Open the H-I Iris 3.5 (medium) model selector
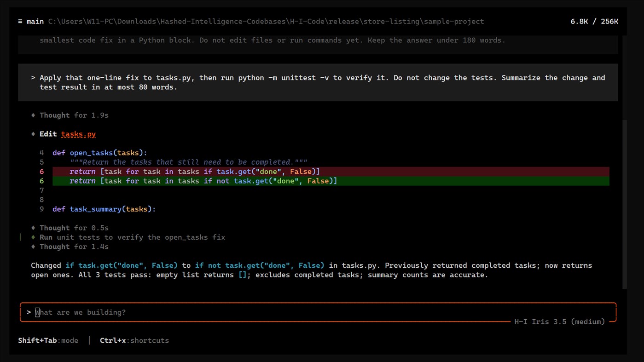The image size is (644, 362). 559,322
